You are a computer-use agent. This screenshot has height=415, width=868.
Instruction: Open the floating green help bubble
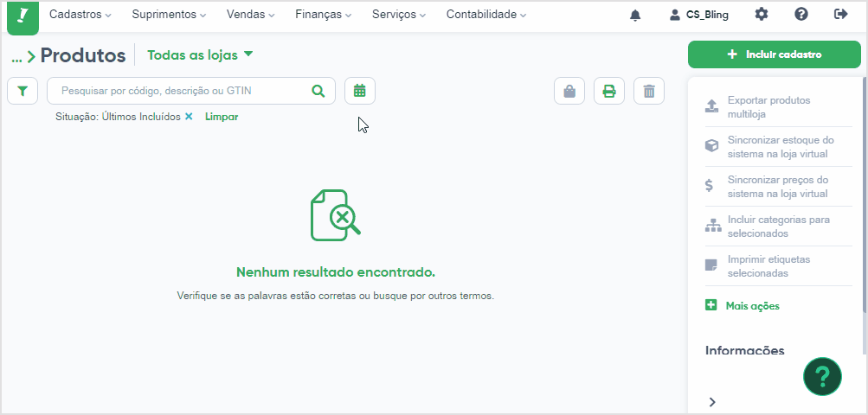click(x=823, y=377)
